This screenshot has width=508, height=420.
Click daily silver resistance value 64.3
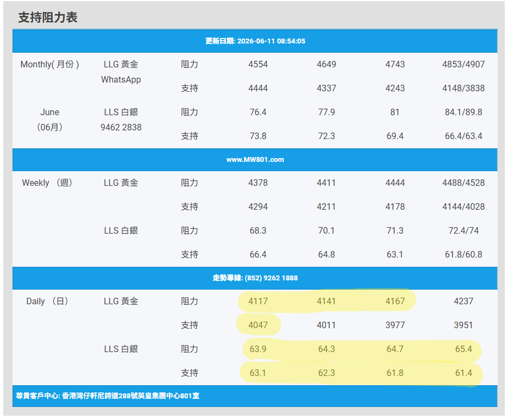(x=326, y=349)
